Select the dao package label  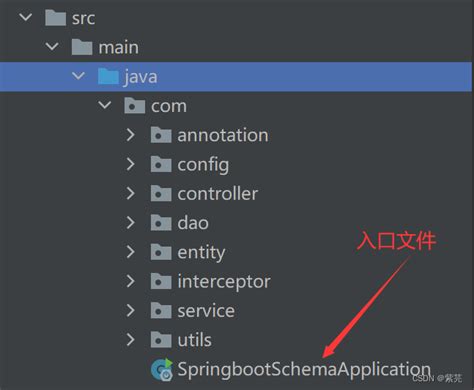pos(193,223)
